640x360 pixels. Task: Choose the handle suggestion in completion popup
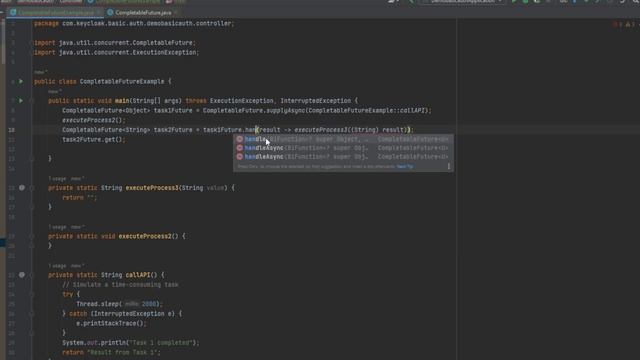coord(343,139)
